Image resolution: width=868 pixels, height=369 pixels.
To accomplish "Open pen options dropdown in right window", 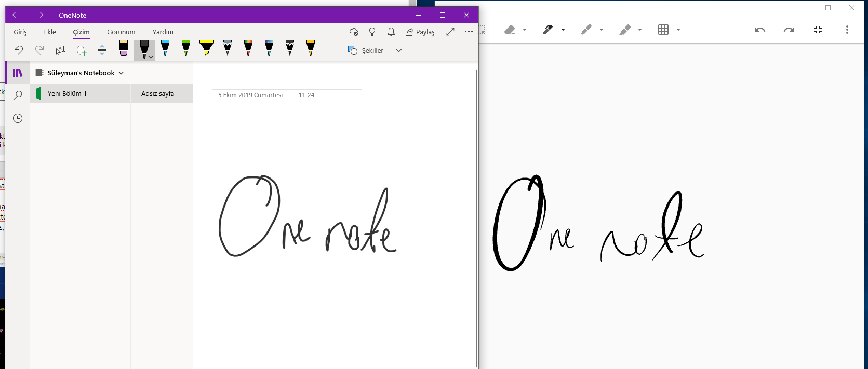I will [x=563, y=30].
